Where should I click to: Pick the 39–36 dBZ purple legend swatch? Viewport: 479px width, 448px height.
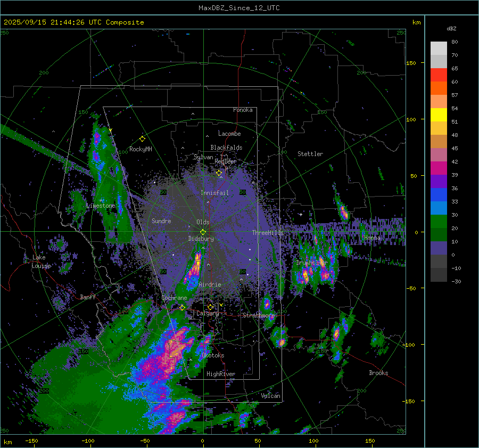click(x=439, y=182)
